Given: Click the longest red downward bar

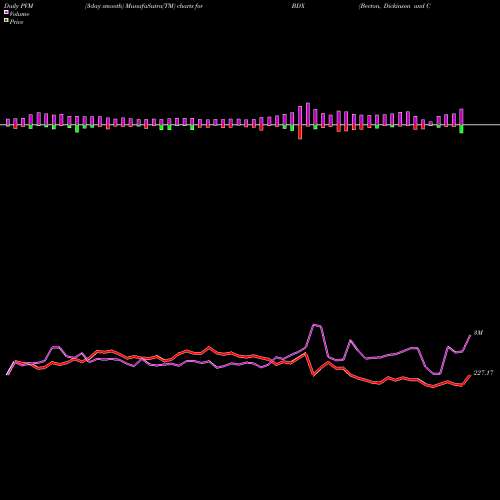Looking at the screenshot, I should point(300,132).
